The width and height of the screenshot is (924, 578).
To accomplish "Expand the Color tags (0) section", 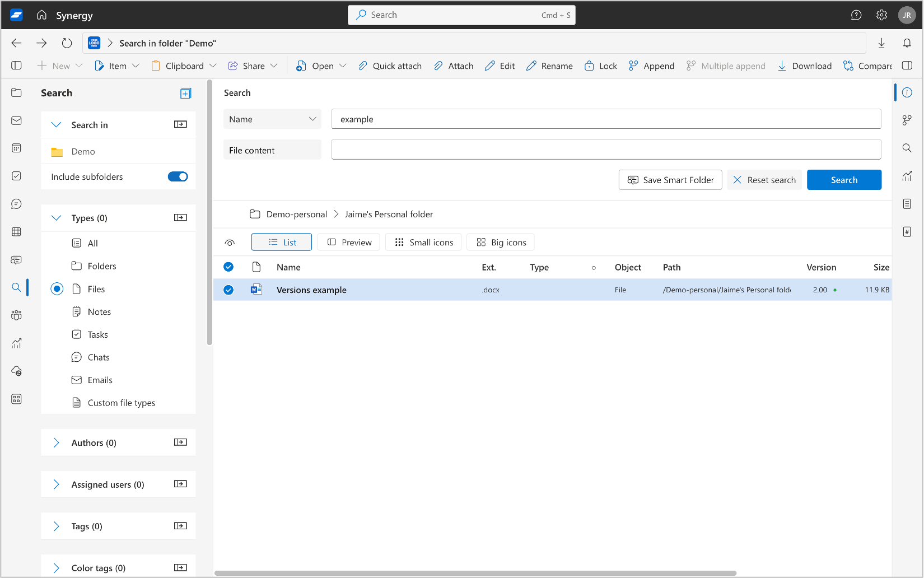I will (56, 568).
